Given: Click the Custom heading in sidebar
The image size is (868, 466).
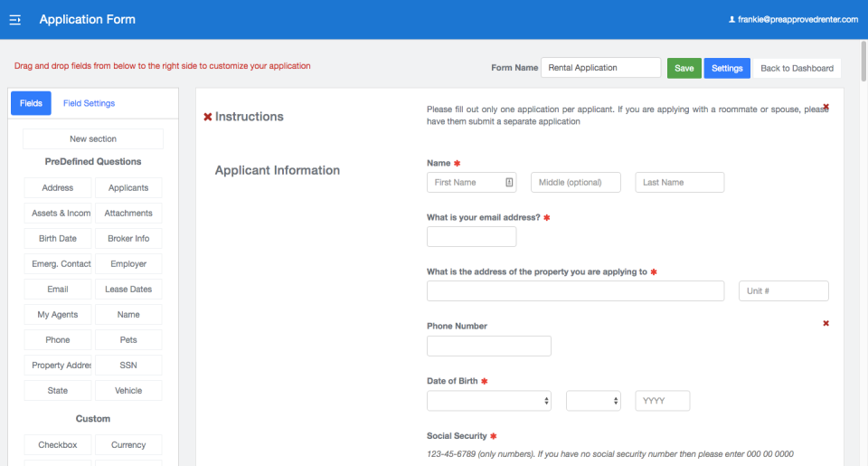Looking at the screenshot, I should point(93,419).
